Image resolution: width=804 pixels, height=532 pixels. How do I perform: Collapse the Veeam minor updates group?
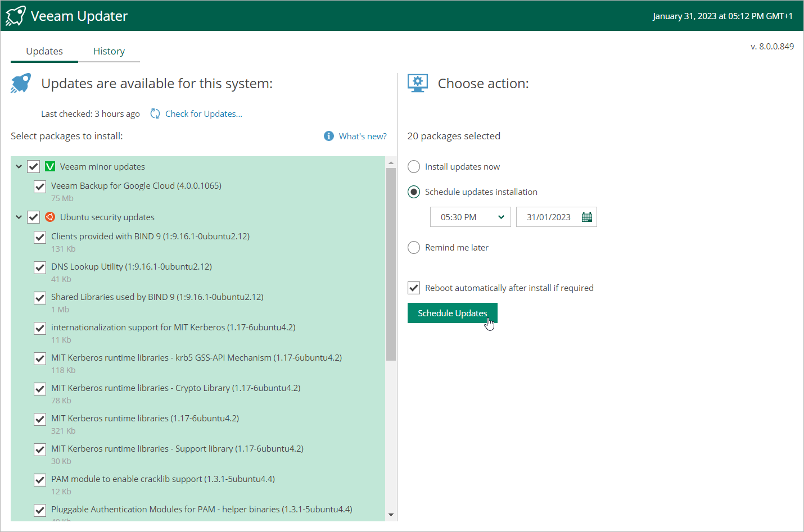[x=19, y=167]
